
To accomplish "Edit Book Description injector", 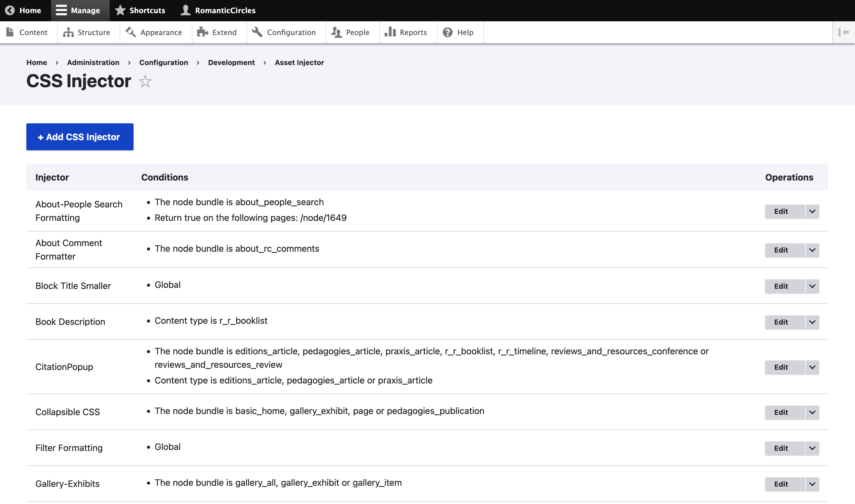I will coord(785,322).
